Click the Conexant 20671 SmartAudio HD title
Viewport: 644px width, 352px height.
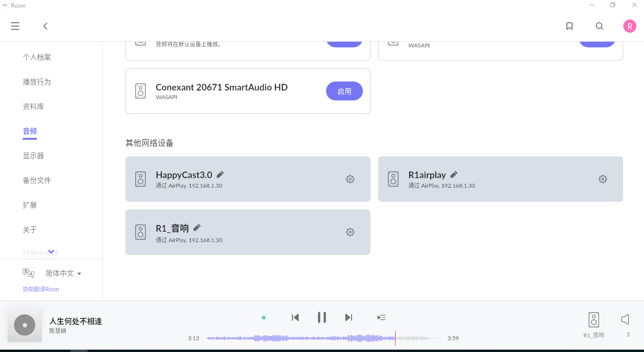[x=222, y=87]
